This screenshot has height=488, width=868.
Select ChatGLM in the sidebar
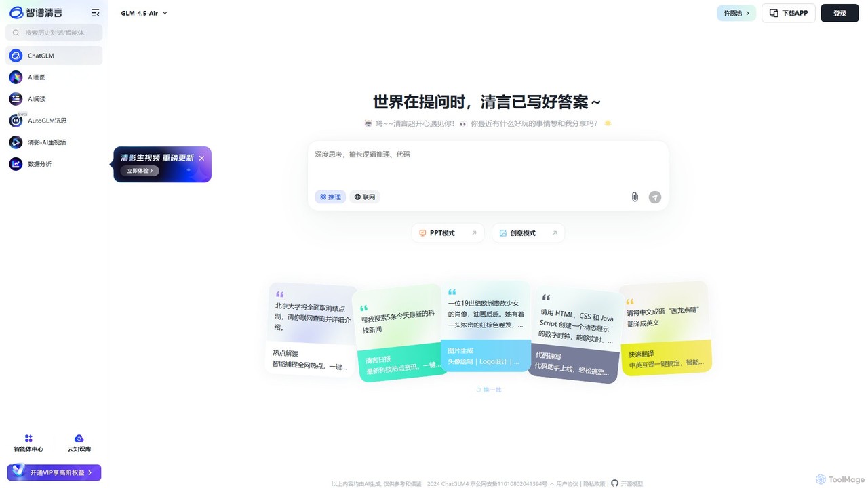click(x=54, y=56)
